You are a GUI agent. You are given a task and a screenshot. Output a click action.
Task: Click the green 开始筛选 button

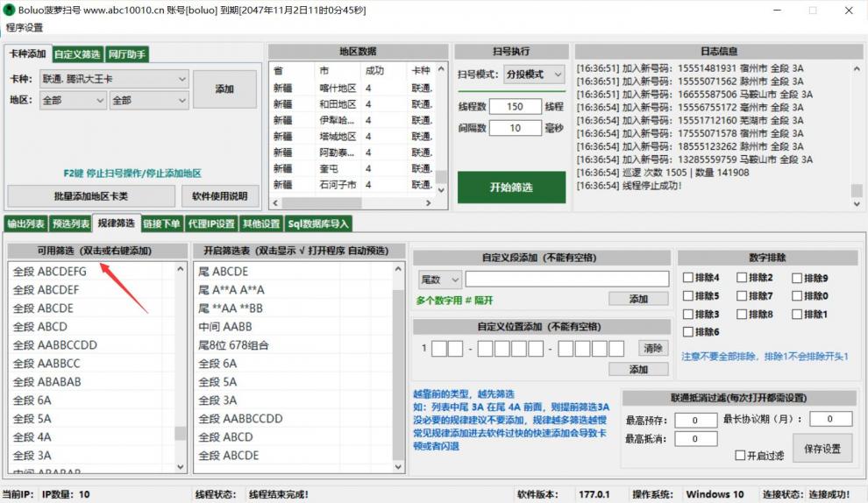pyautogui.click(x=511, y=187)
